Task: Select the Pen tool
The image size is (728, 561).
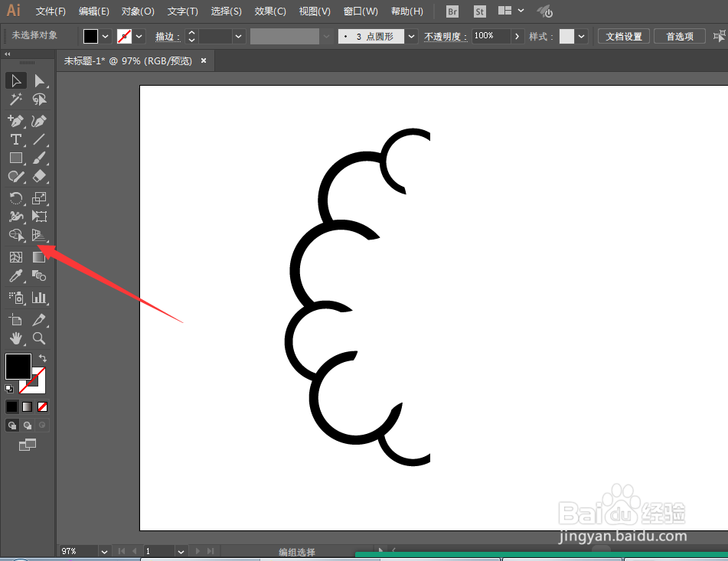Action: coord(15,121)
